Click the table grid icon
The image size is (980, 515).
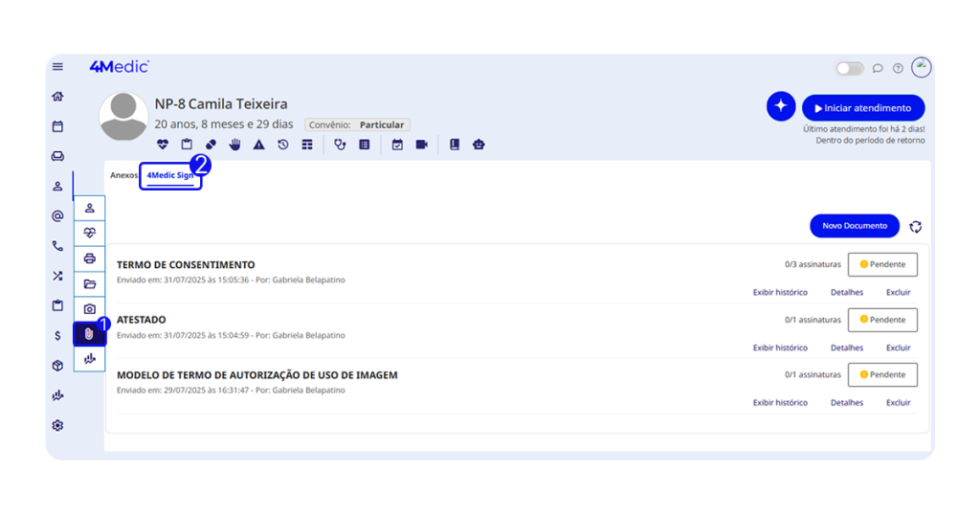pos(307,145)
